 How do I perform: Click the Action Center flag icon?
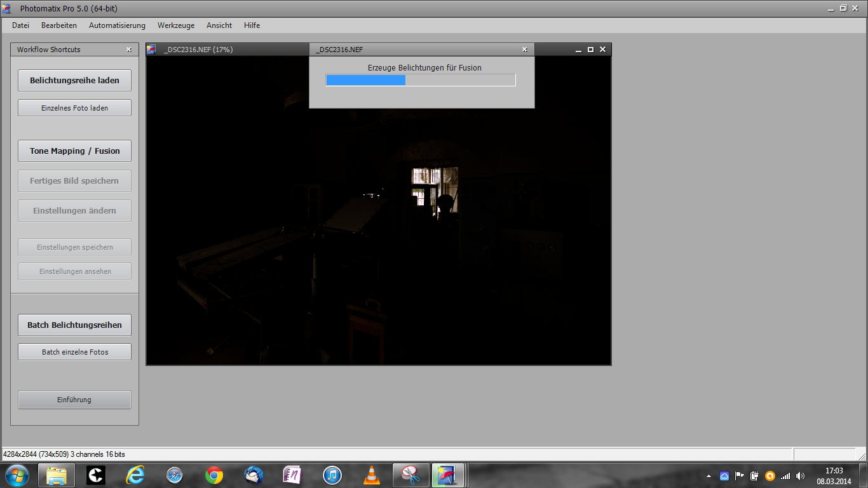pyautogui.click(x=740, y=476)
